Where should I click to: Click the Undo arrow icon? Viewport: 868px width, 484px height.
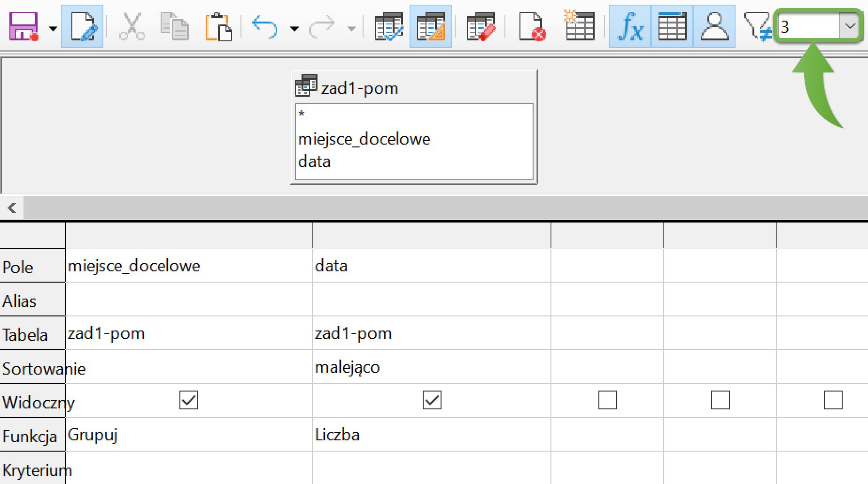coord(264,27)
